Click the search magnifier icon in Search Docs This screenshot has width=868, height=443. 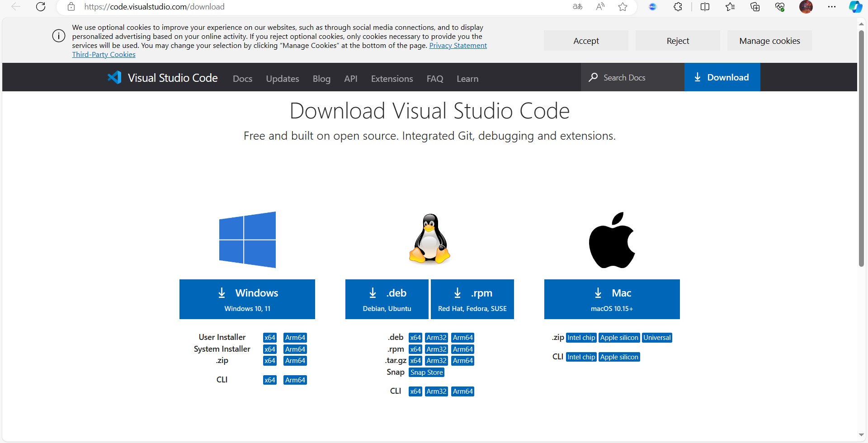[x=593, y=77]
